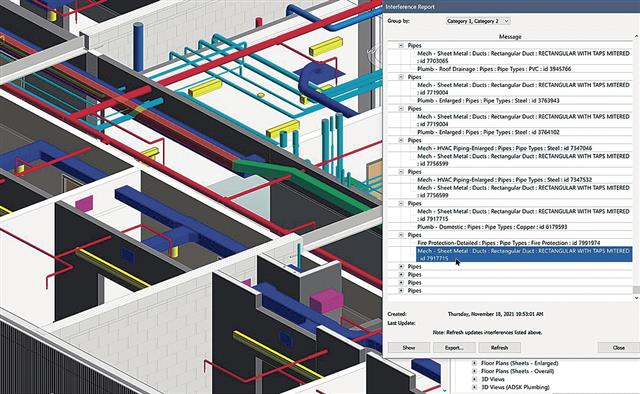Viewport: 640px width, 394px height.
Task: Close the Interference Report dialog
Action: pyautogui.click(x=618, y=347)
